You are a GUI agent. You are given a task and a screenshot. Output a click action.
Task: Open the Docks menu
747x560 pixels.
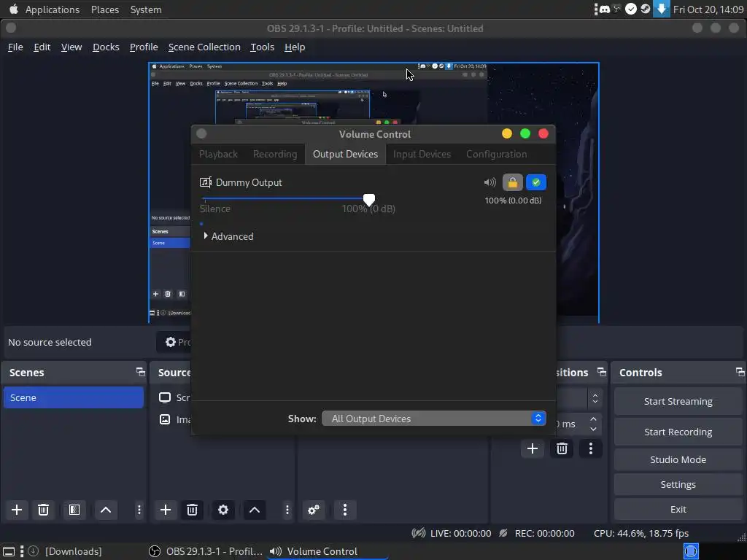pyautogui.click(x=106, y=47)
